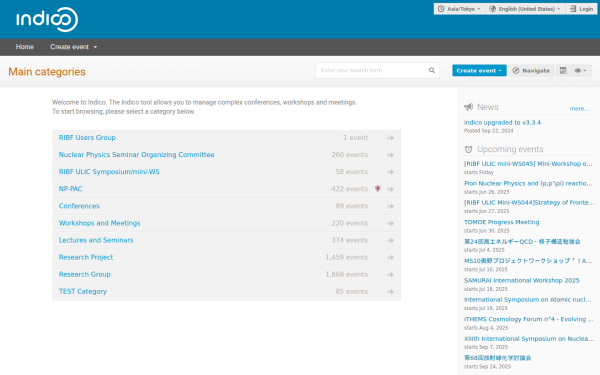Open the event starting Jul 10, 2025
Viewport: 600px width, 375px height.
pos(528,261)
